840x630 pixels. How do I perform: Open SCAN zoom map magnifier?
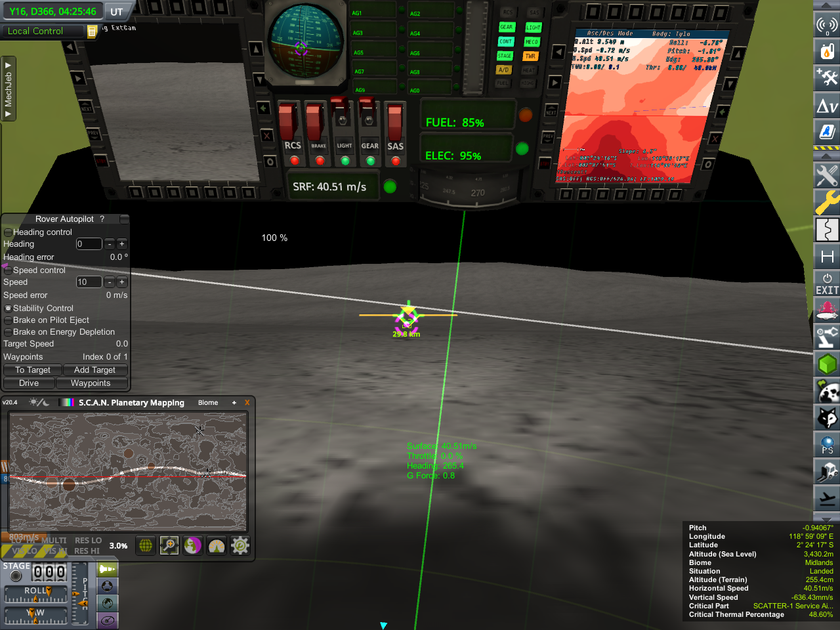coord(169,545)
